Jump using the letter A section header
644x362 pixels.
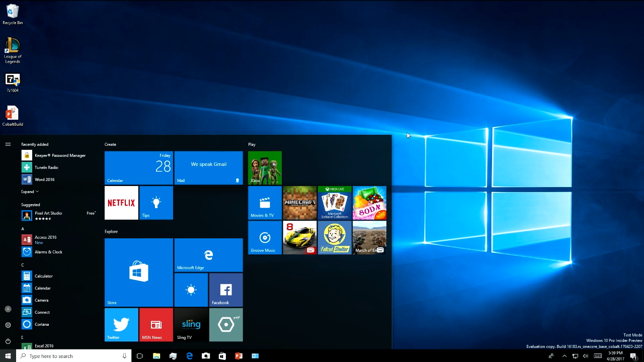[x=23, y=229]
